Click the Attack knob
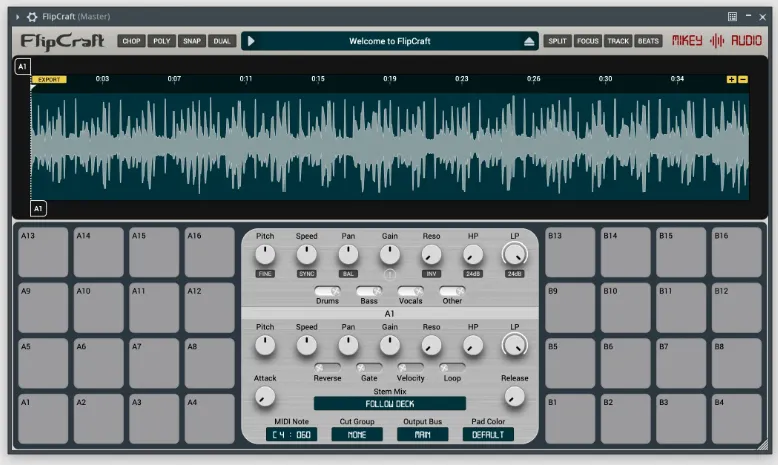This screenshot has width=778, height=465. [x=265, y=397]
